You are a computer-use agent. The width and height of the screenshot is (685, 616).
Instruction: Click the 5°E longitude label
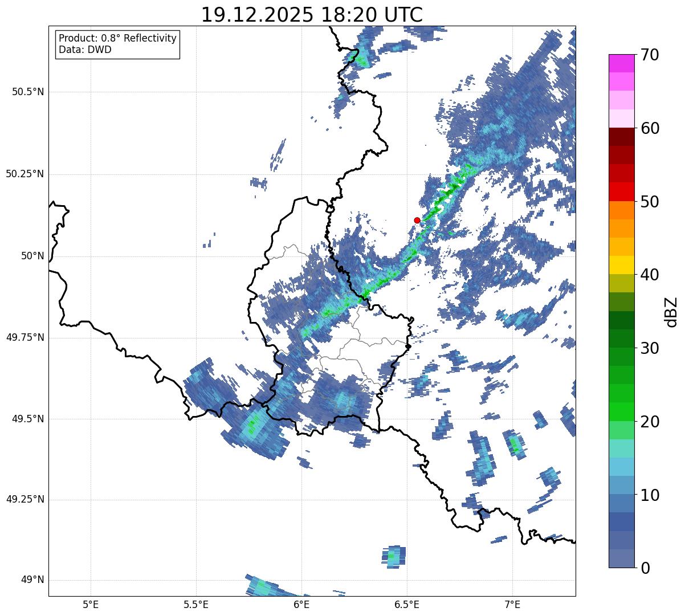(x=91, y=604)
